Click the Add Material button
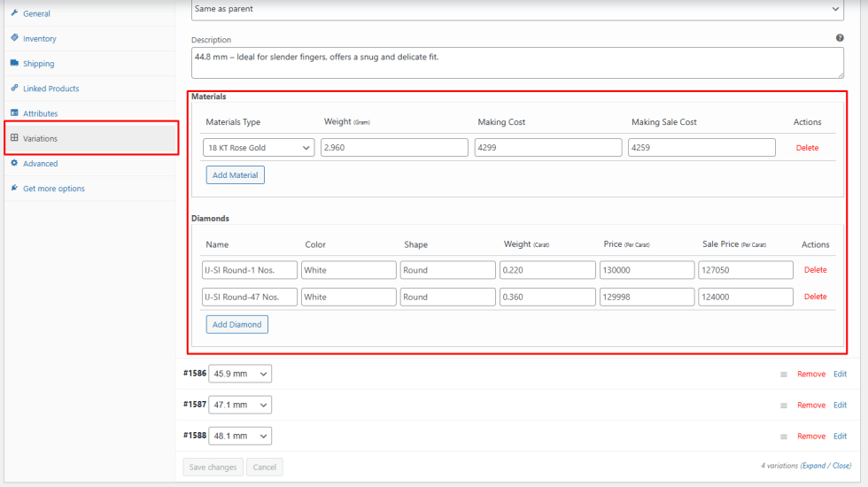Viewport: 868px width, 487px height. pyautogui.click(x=236, y=175)
